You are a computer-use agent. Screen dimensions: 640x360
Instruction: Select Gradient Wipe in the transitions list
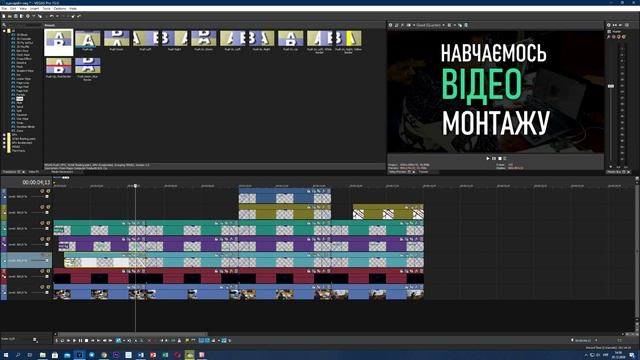25,71
